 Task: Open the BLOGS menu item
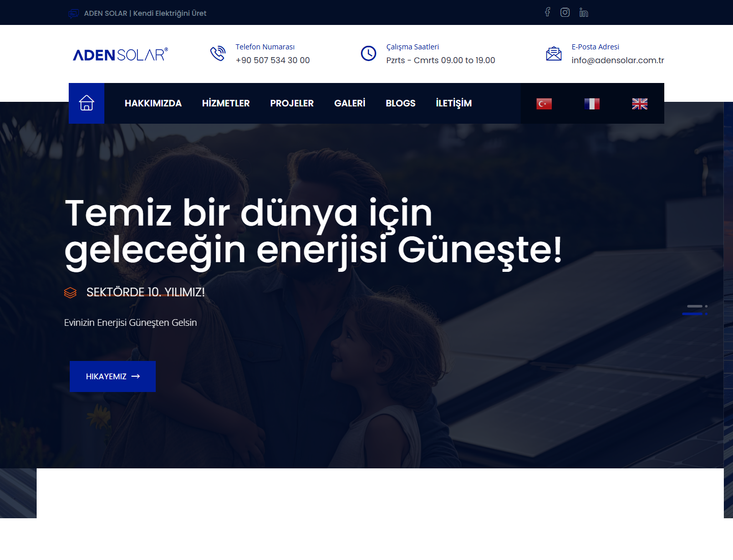(401, 103)
